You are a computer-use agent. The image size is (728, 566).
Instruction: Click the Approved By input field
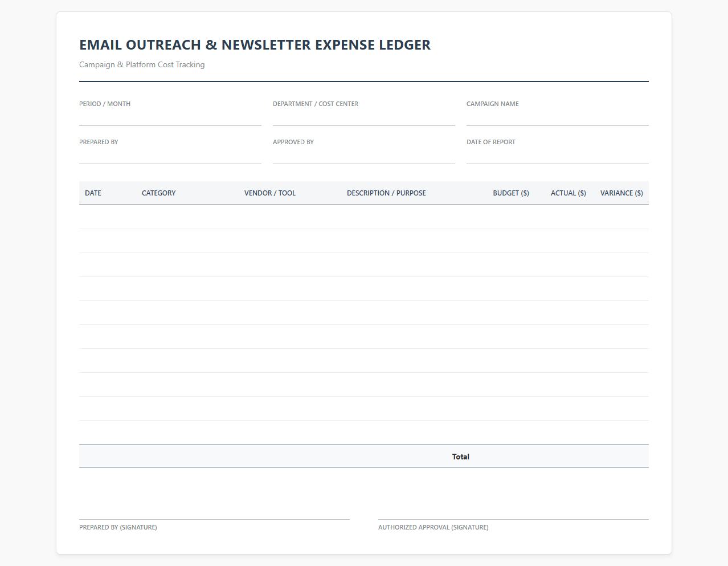tap(364, 156)
